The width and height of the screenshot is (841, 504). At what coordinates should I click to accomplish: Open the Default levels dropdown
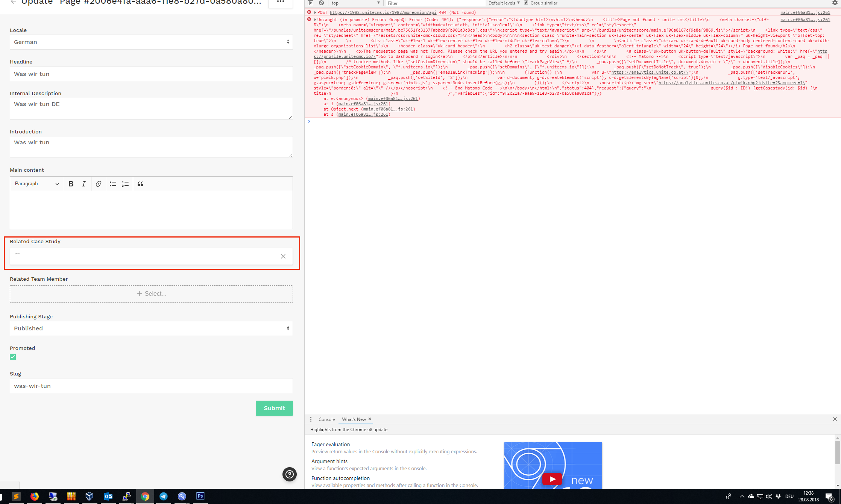(x=504, y=3)
